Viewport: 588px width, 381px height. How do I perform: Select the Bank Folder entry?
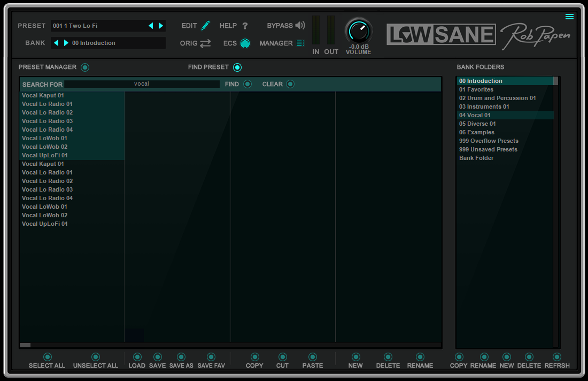click(x=505, y=158)
